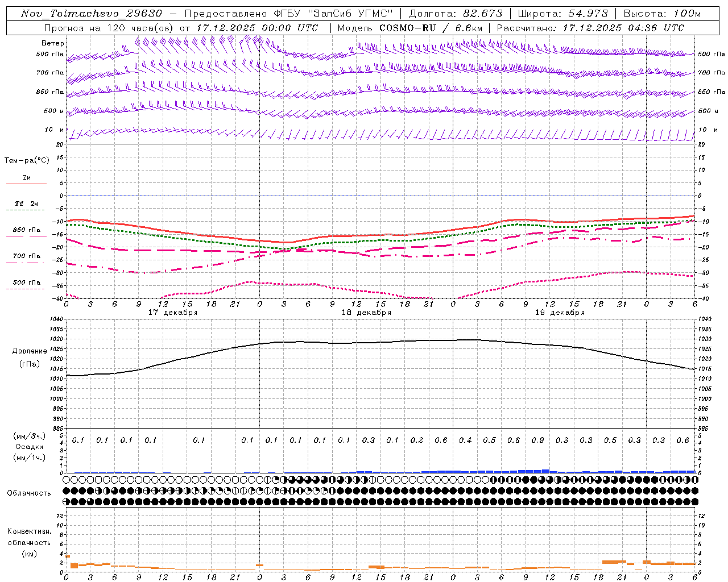The height and width of the screenshot is (582, 728).
Task: Click the 0.2 precipitation value
Action: tap(417, 440)
